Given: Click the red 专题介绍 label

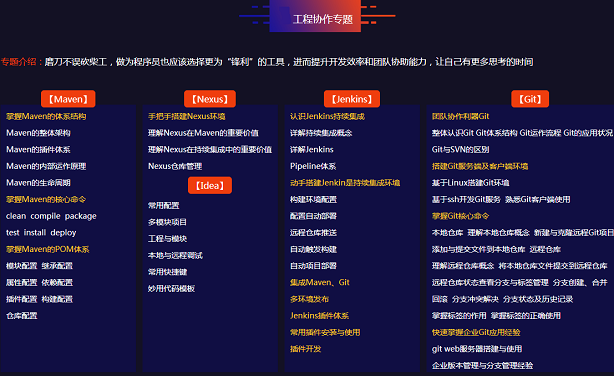Looking at the screenshot, I should [x=21, y=62].
